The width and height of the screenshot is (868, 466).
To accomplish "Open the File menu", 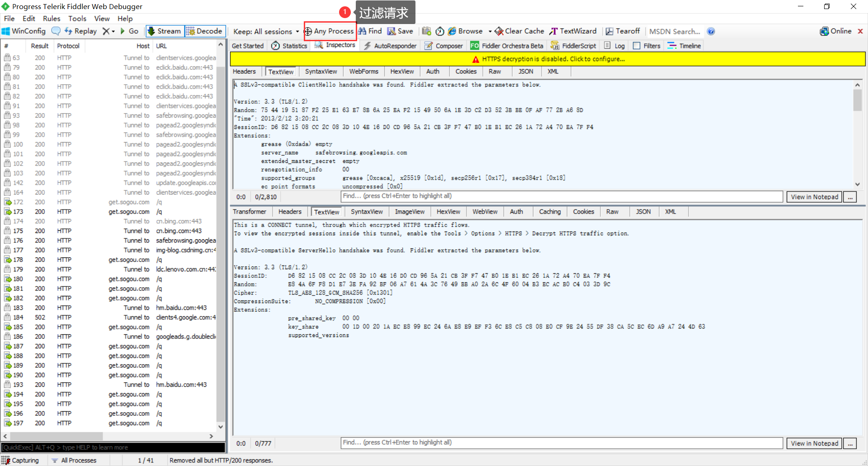I will pos(9,19).
